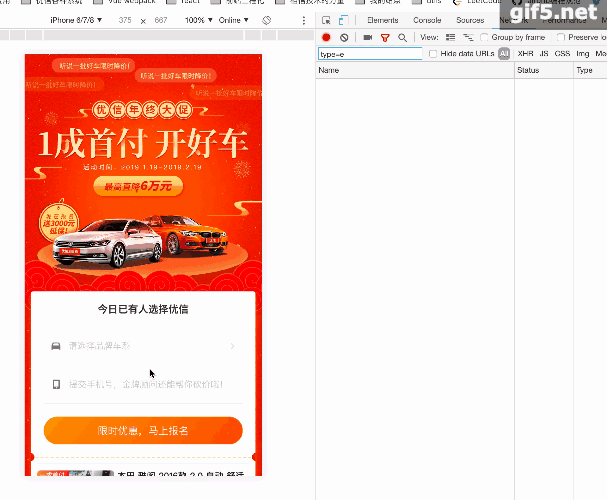607x500 pixels.
Task: Switch to Sources tab
Action: [470, 20]
